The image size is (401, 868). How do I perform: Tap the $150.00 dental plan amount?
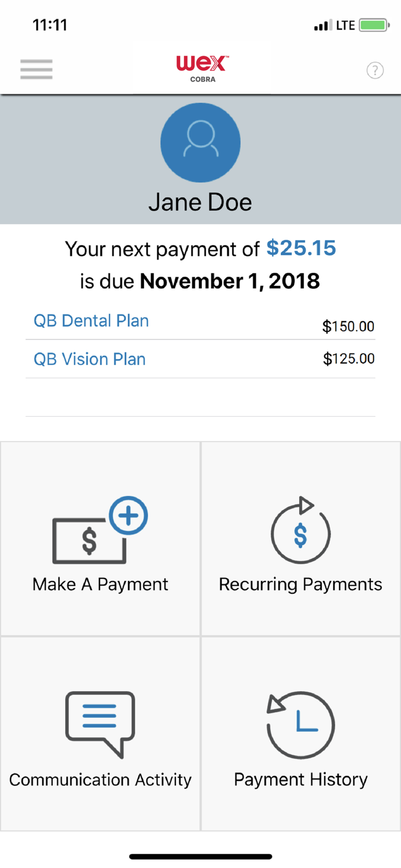pyautogui.click(x=348, y=326)
